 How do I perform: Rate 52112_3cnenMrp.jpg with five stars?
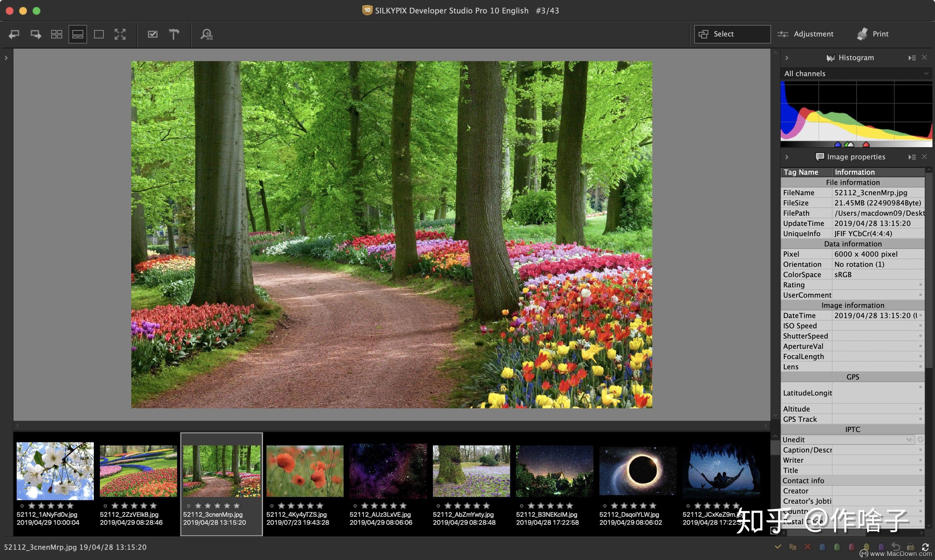[x=237, y=505]
